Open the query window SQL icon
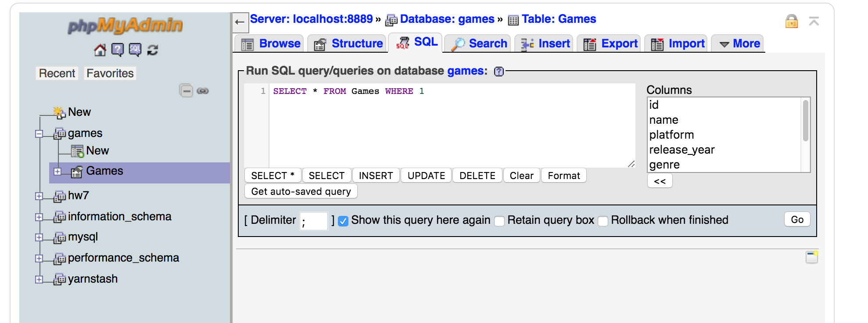This screenshot has height=323, width=868. tap(135, 50)
